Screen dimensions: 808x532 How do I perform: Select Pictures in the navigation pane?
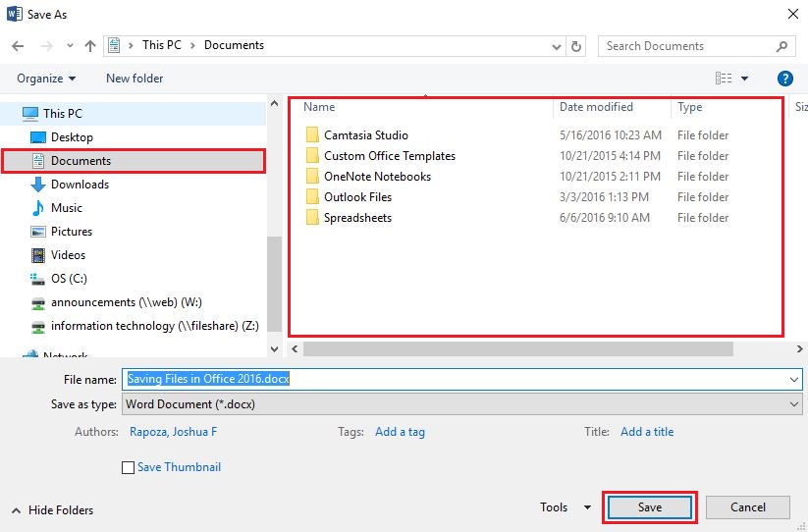(133, 232)
